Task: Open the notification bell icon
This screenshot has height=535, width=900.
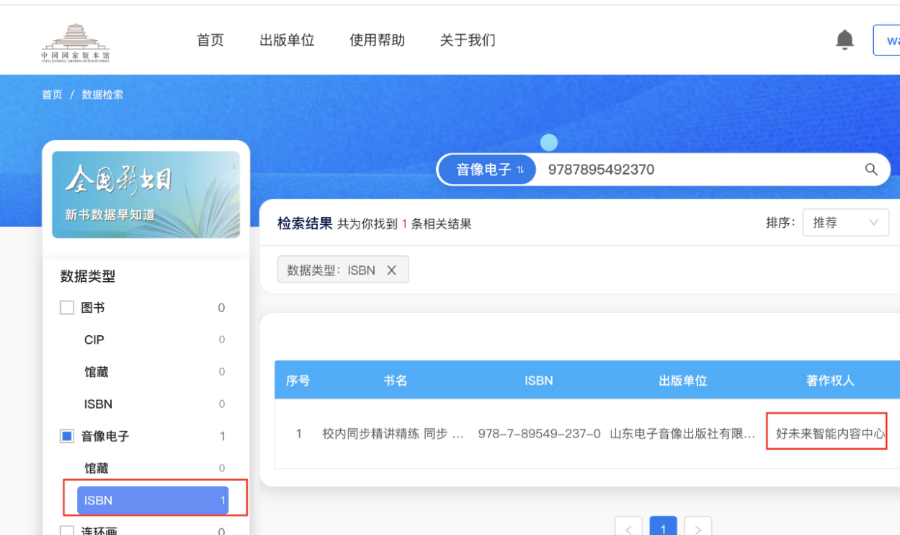Action: pos(844,40)
